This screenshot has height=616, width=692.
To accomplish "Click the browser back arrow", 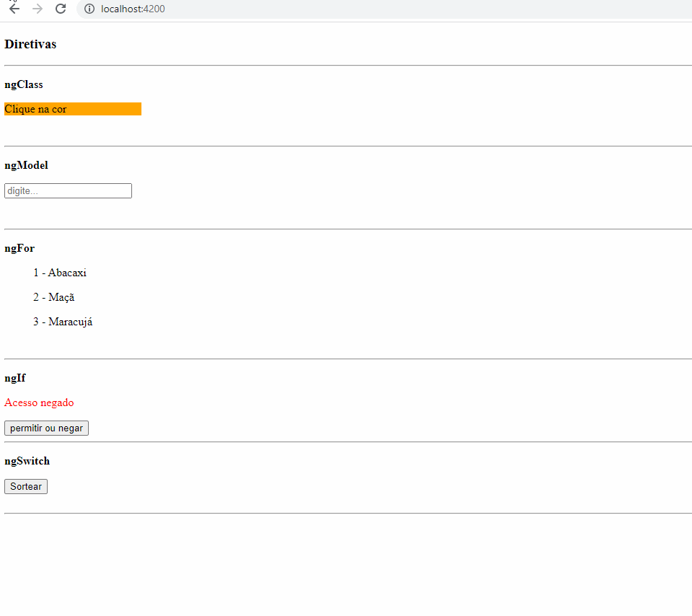I will point(14,9).
